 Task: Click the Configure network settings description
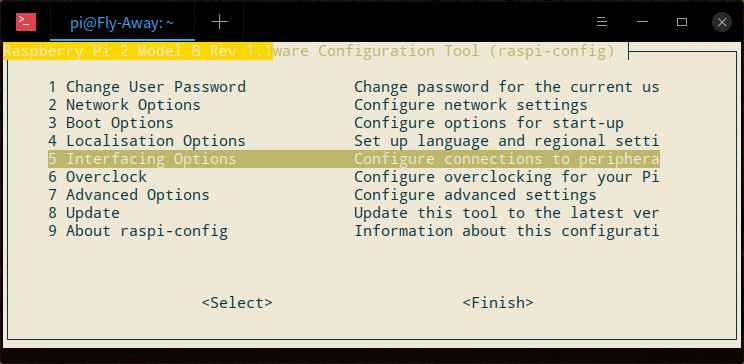(471, 105)
